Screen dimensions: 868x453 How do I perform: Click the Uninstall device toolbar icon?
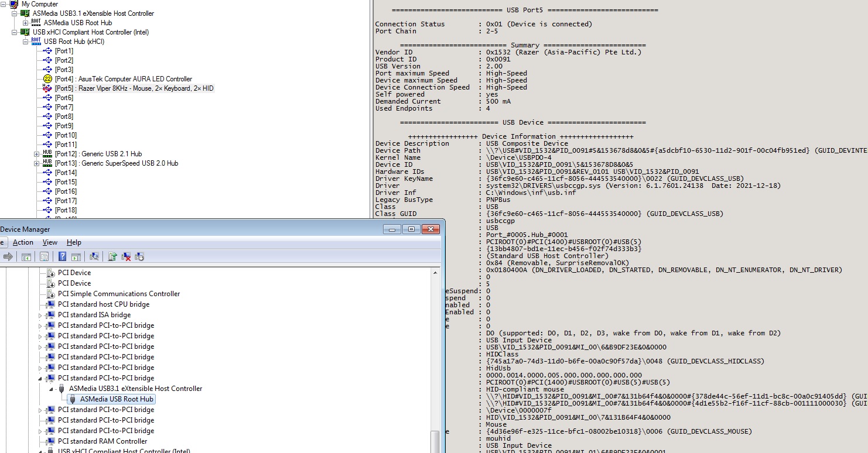click(126, 256)
